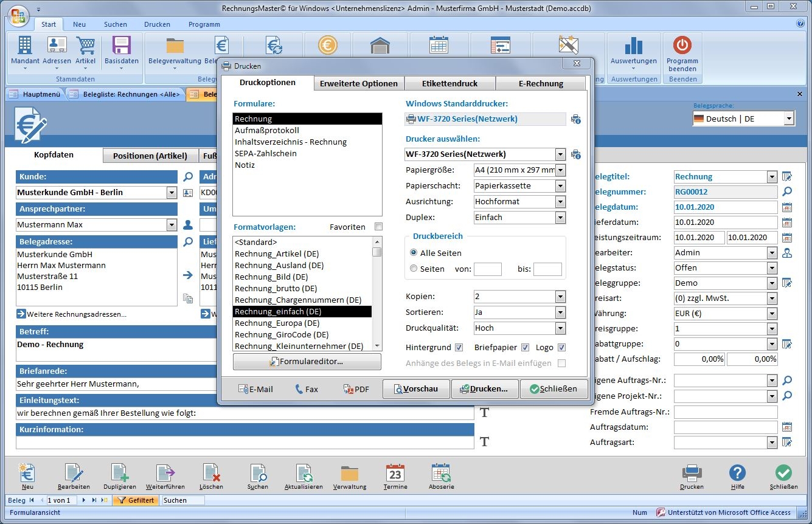Open the Adressen icon in ribbon
This screenshot has height=524, width=812.
pyautogui.click(x=57, y=46)
